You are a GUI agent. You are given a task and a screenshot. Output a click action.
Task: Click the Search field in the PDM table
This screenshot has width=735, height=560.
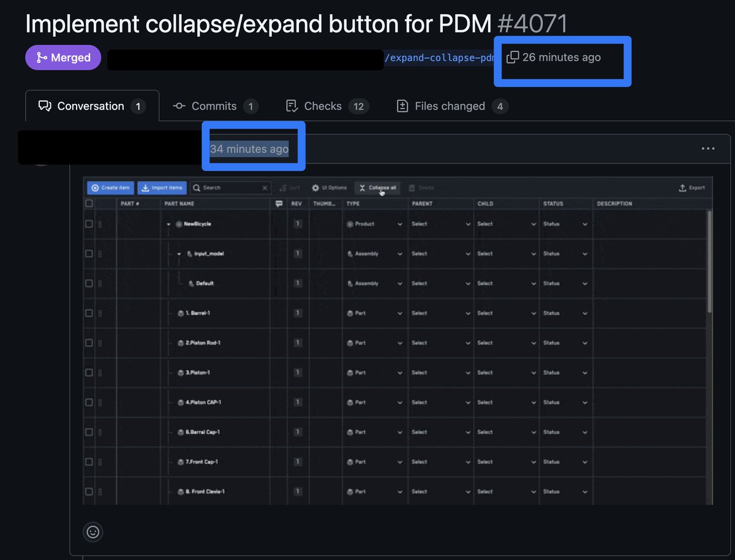230,188
